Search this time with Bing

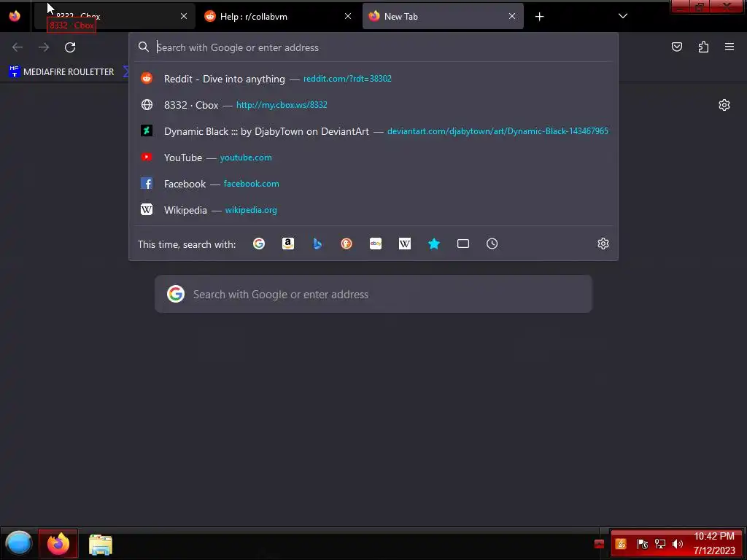click(317, 244)
